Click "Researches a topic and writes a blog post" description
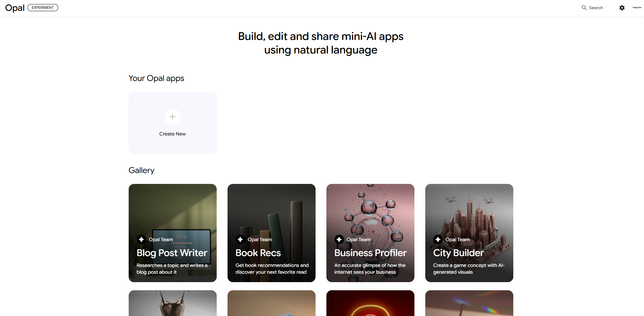 pos(172,269)
